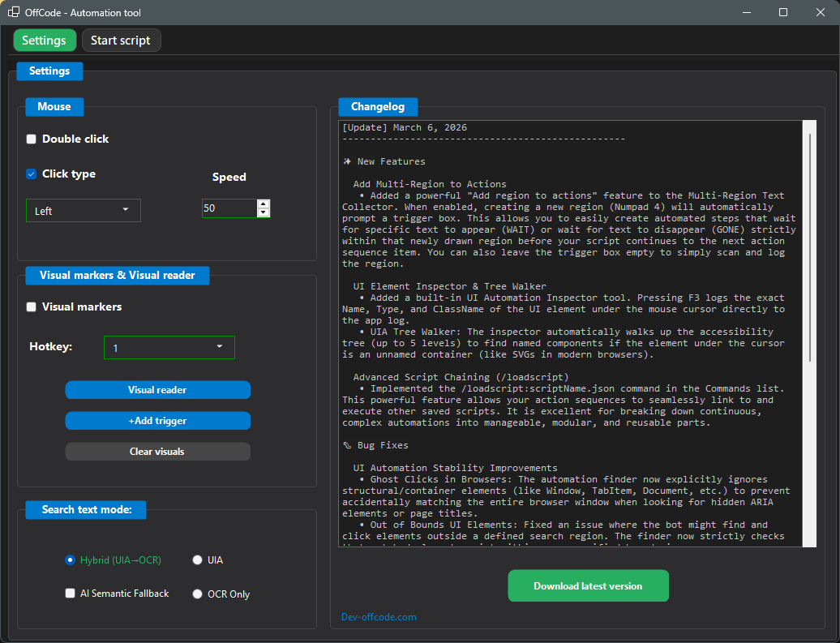This screenshot has height=643, width=840.
Task: Increase Speed using the up stepper arrow
Action: 263,205
